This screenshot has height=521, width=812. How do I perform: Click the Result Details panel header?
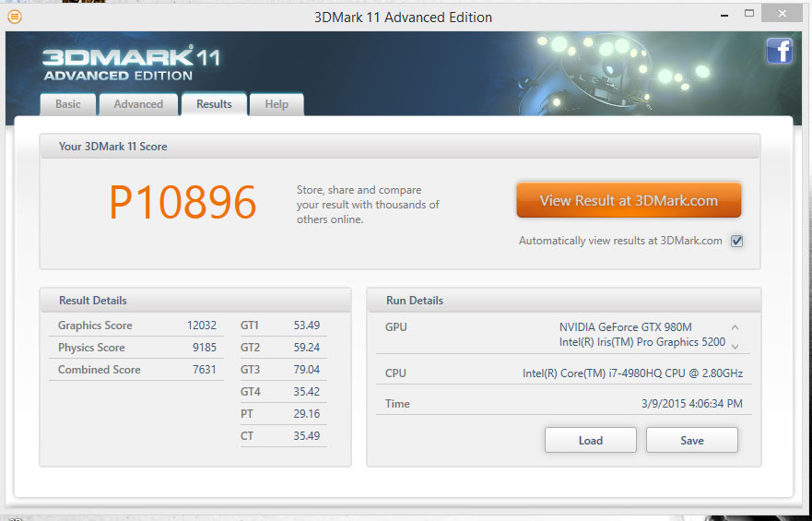195,301
